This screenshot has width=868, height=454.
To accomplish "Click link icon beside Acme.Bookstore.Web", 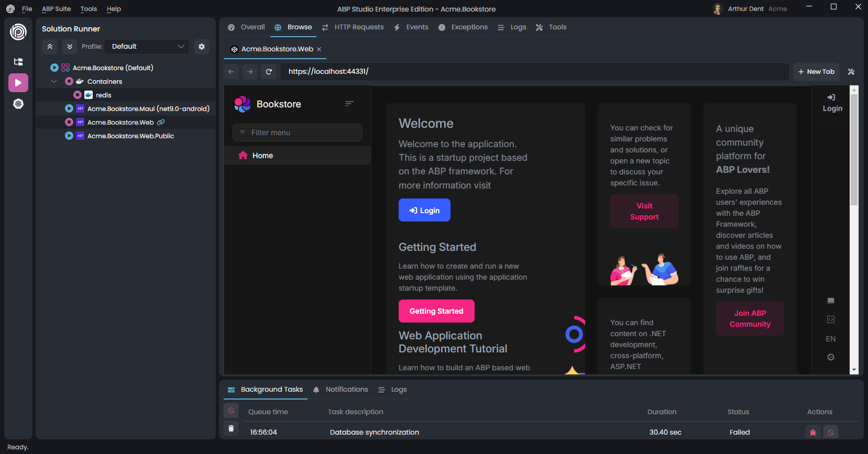I will tap(161, 122).
